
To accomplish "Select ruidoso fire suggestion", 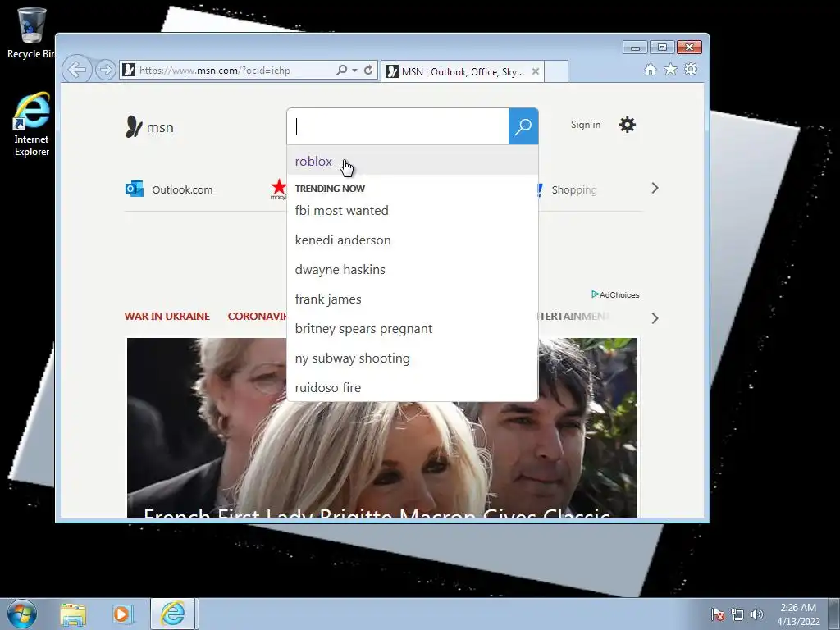I will [x=413, y=387].
